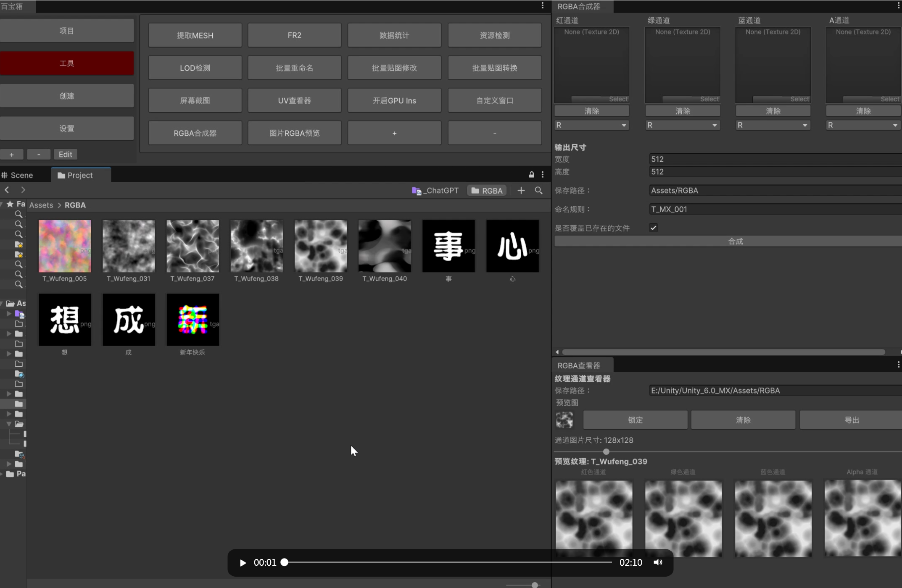Mute the video with the speaker icon

(x=658, y=562)
